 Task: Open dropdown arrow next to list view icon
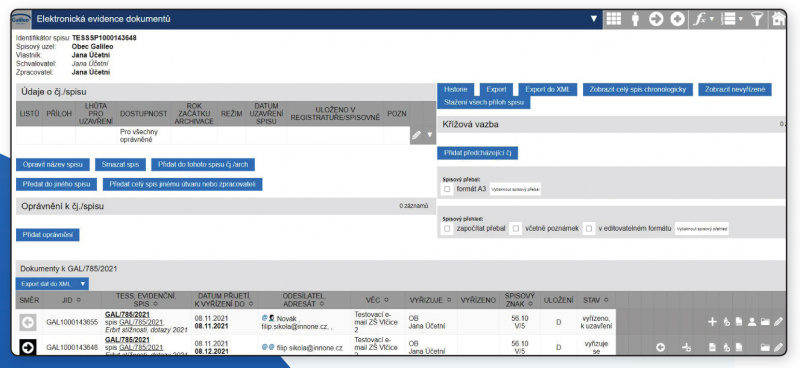[x=741, y=19]
